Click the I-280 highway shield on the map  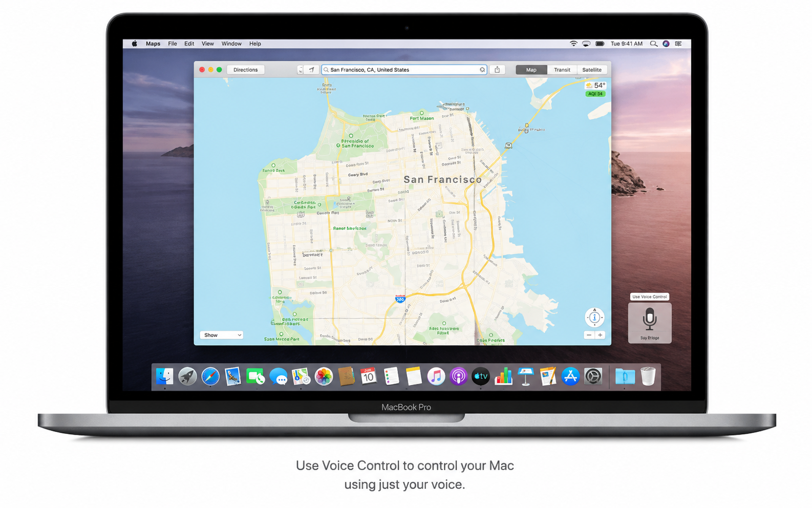click(400, 299)
